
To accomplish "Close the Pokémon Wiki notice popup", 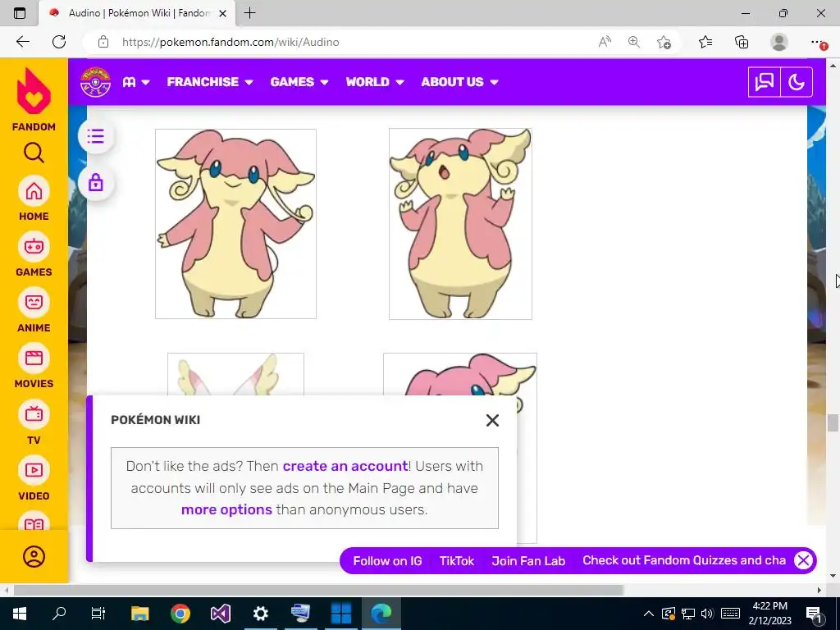I will coord(492,421).
